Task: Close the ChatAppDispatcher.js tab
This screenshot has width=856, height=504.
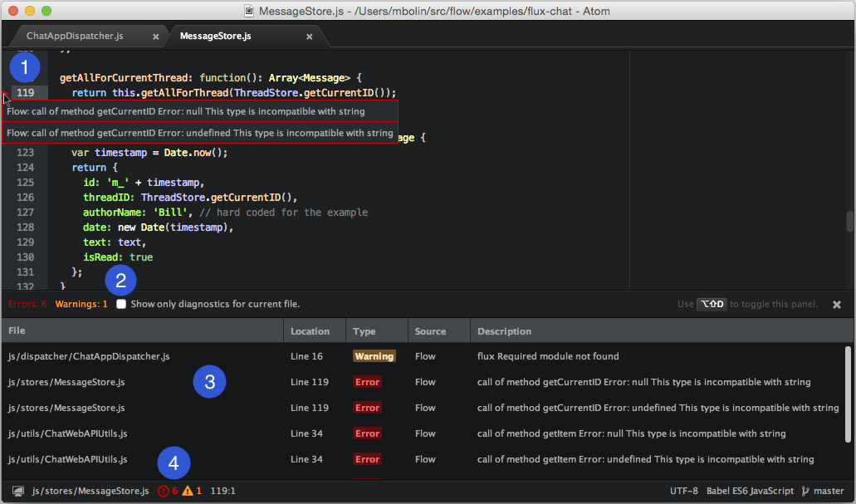Action: pos(155,37)
